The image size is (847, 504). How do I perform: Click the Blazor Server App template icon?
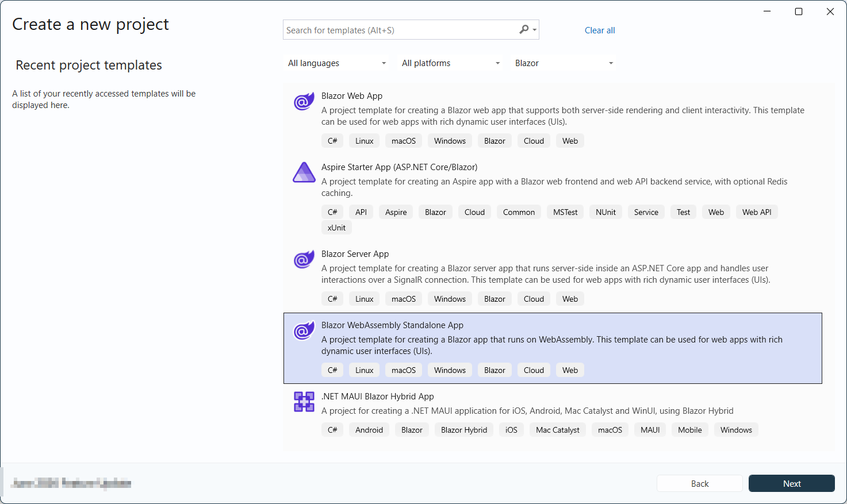point(304,260)
